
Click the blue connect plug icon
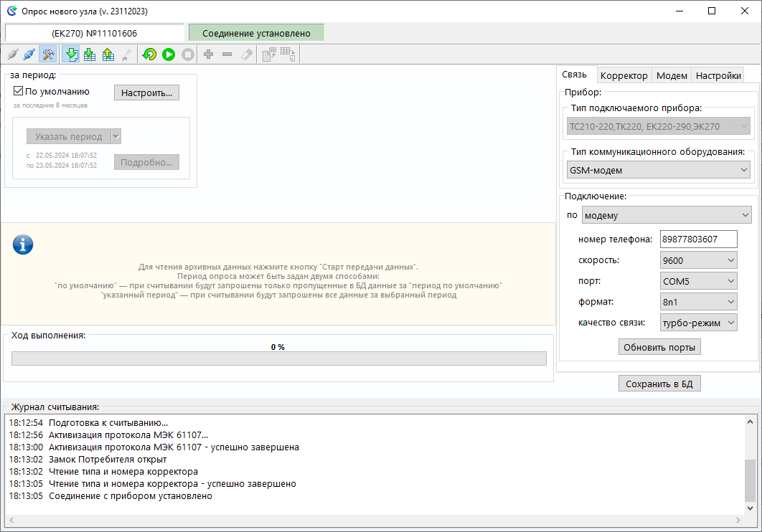(29, 54)
